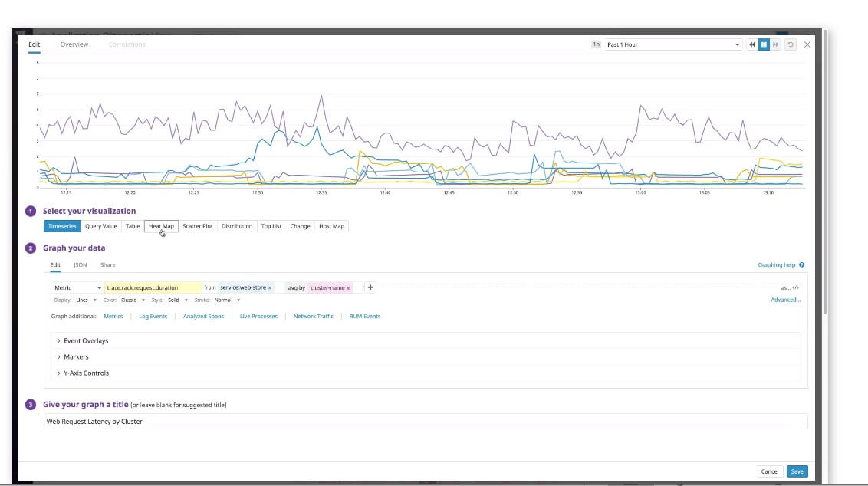Click the graph title input field
868x486 pixels.
[425, 421]
